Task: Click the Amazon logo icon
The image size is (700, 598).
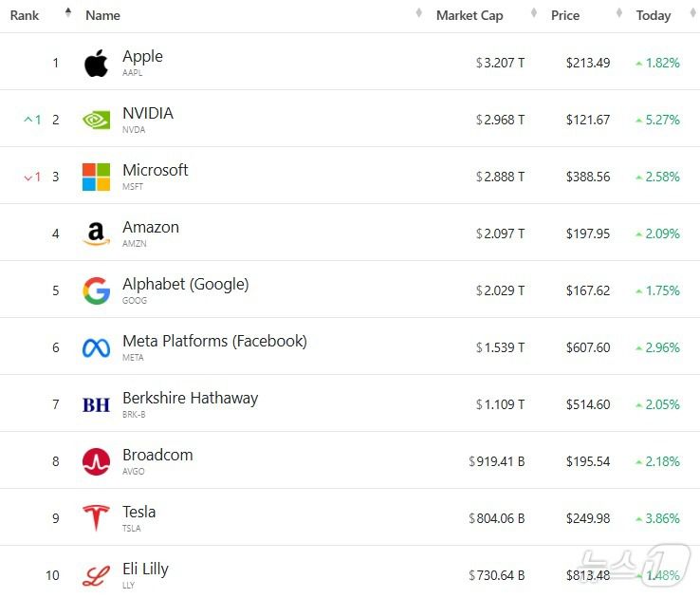Action: tap(96, 234)
